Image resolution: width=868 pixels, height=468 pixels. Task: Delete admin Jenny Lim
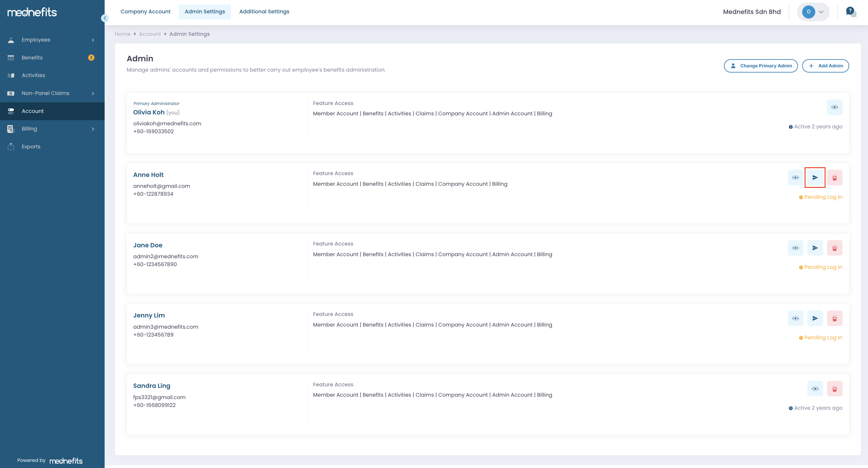point(834,318)
